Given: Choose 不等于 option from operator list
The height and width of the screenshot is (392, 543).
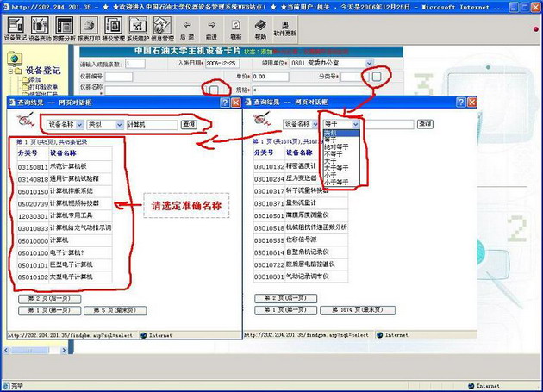Looking at the screenshot, I should 335,153.
